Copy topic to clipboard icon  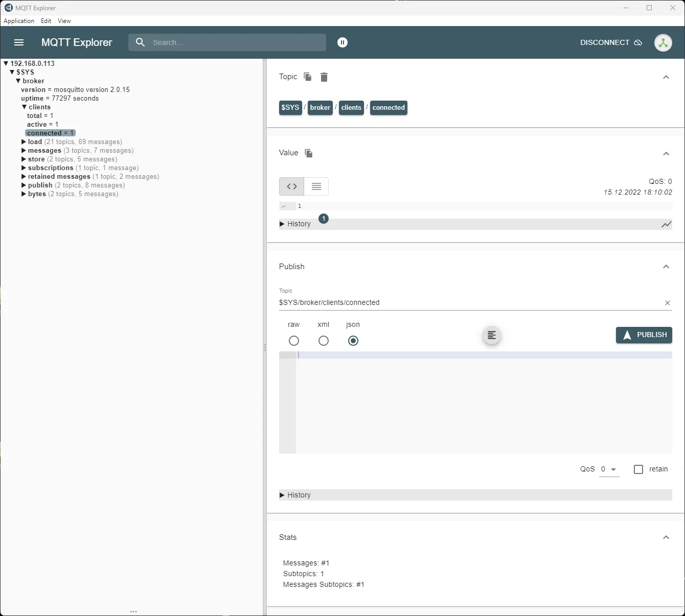[308, 77]
